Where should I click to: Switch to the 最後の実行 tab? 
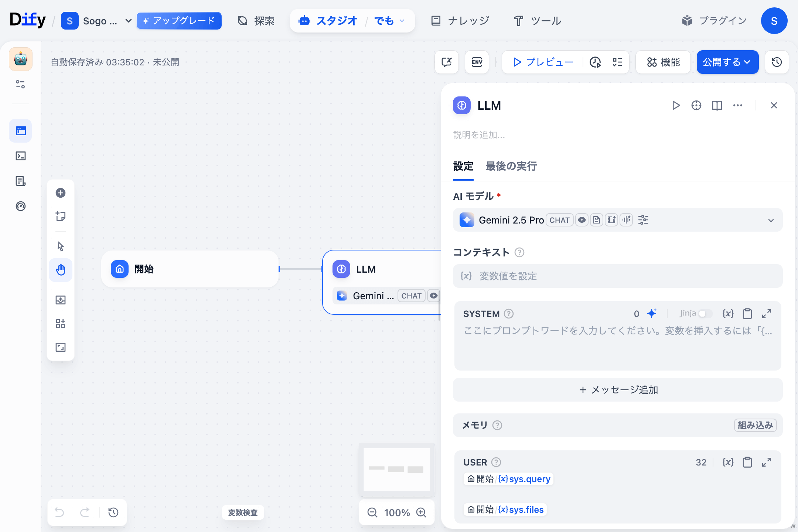[511, 167]
